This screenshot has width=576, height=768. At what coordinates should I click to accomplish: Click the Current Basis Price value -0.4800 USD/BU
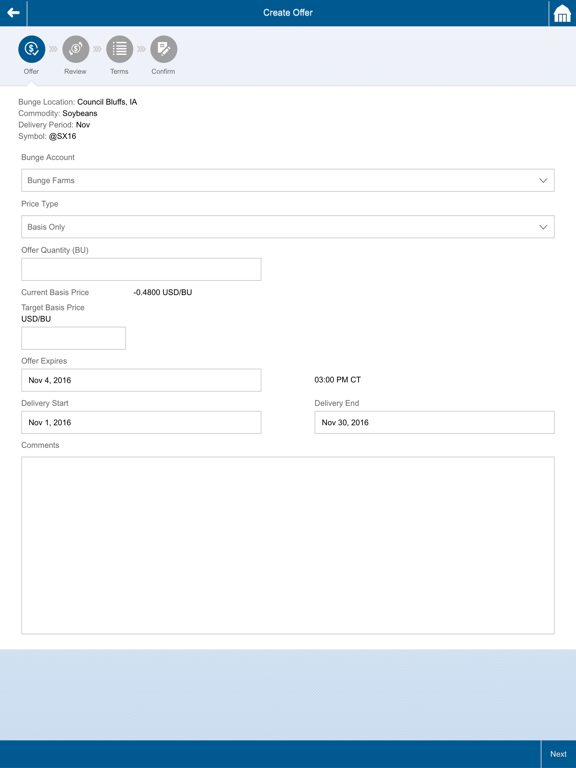(x=163, y=292)
